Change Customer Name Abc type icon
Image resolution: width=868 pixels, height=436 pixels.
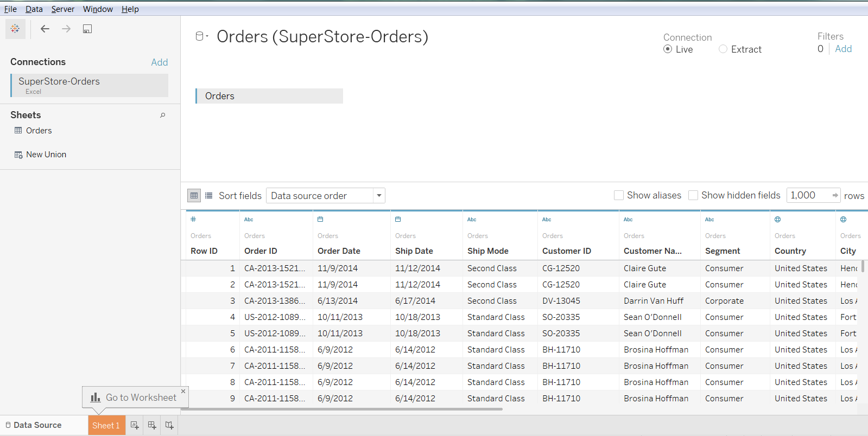pyautogui.click(x=628, y=220)
